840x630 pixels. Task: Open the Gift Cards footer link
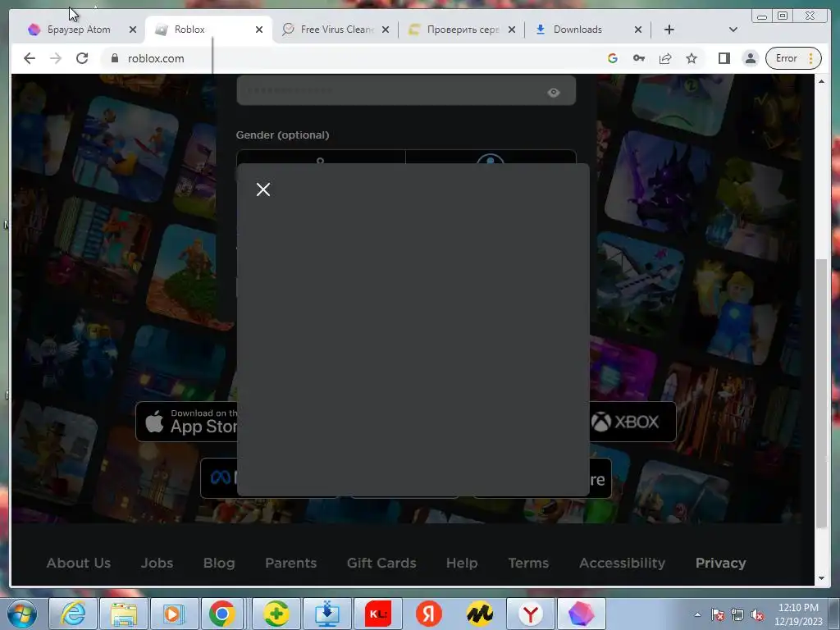tap(381, 563)
